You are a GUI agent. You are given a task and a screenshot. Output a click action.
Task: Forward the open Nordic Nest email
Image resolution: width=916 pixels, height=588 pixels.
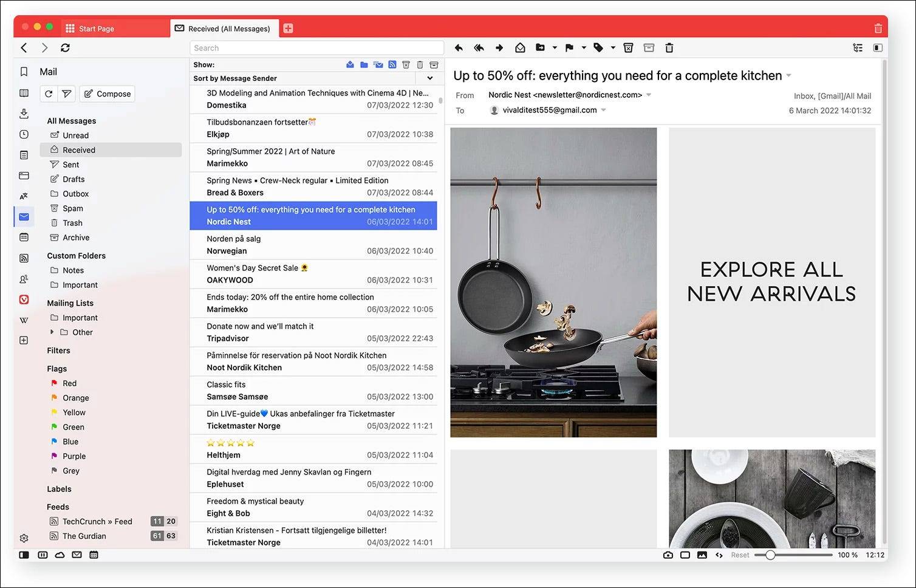[499, 48]
